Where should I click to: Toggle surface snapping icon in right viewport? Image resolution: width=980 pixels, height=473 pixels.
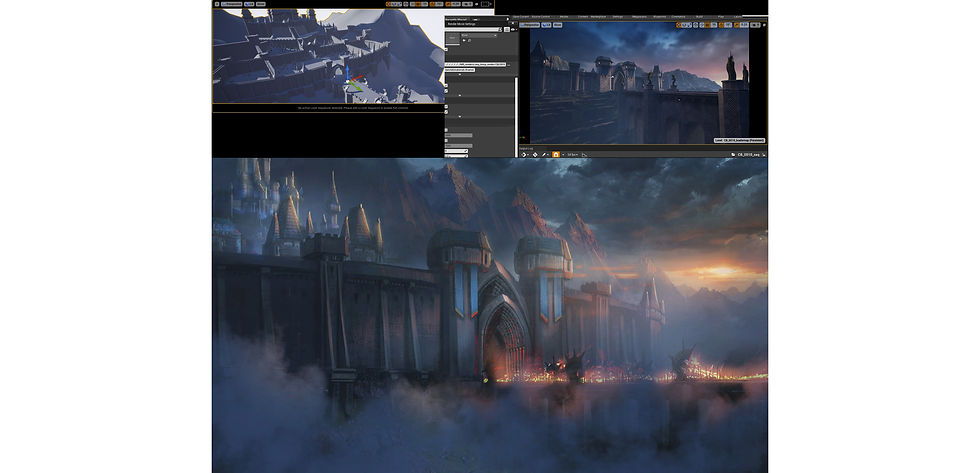click(702, 25)
